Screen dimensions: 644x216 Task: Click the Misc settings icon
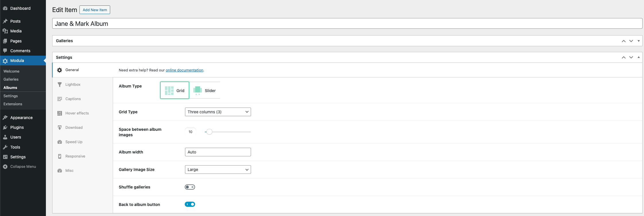[x=60, y=171]
